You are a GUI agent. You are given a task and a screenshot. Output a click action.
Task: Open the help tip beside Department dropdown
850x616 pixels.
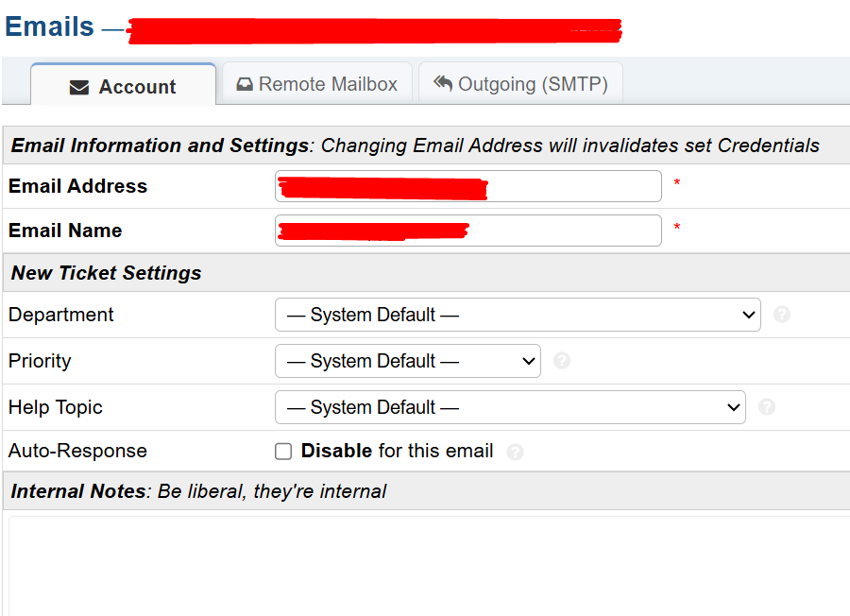[x=781, y=315]
